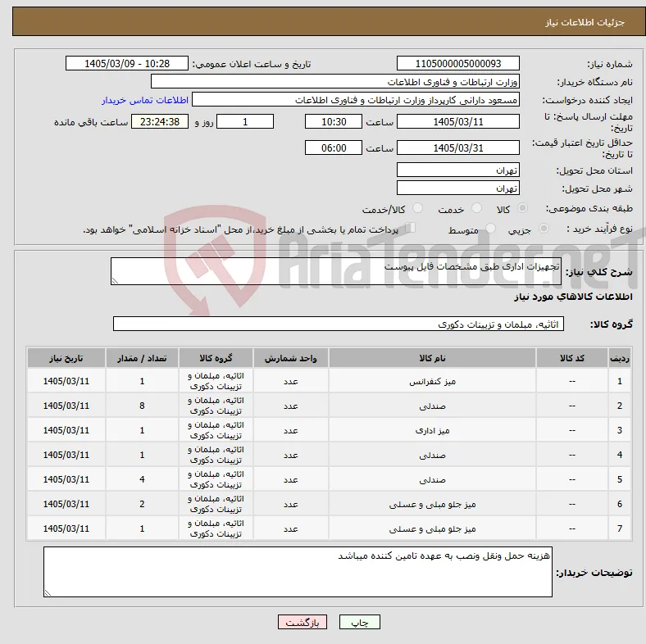The width and height of the screenshot is (646, 644).
Task: Click the شماره نیاز field 1105000005000093
Action: (x=458, y=64)
